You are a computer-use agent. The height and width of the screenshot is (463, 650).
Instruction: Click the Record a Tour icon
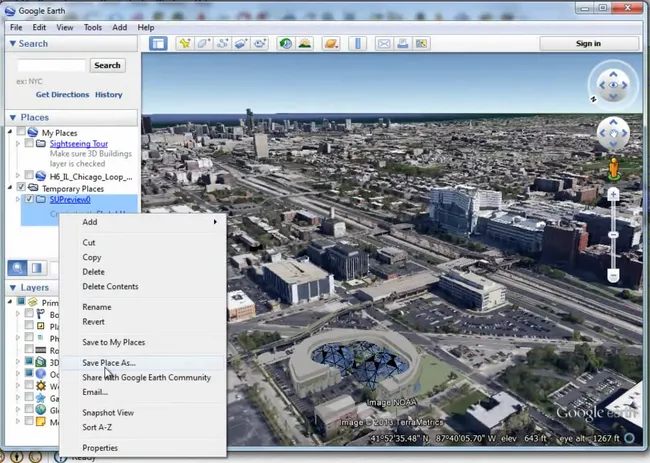tap(260, 44)
